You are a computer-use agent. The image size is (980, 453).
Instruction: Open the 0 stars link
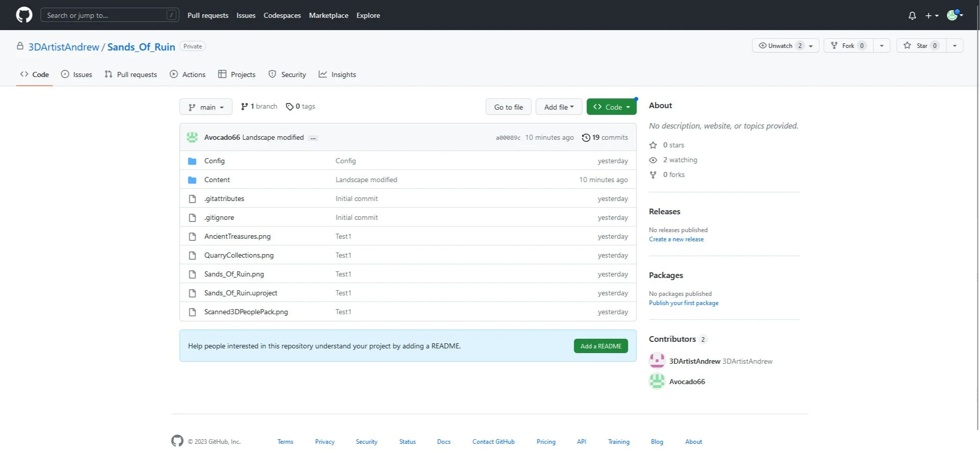[667, 145]
